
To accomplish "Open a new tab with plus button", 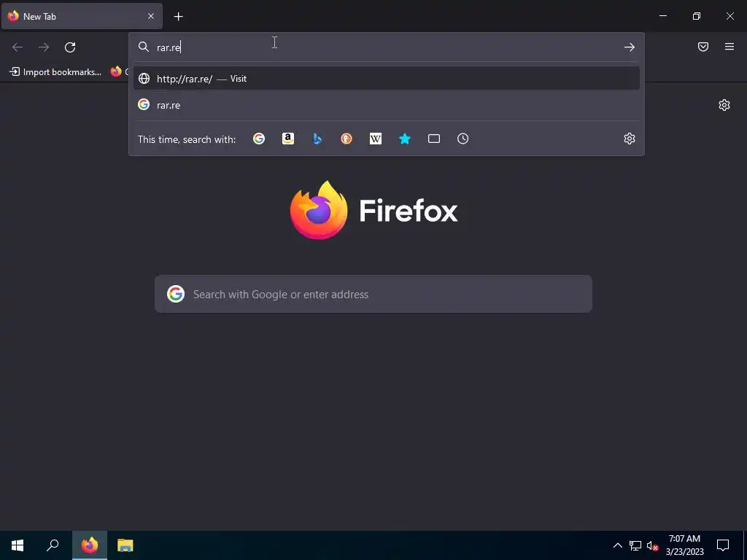I will click(x=178, y=17).
